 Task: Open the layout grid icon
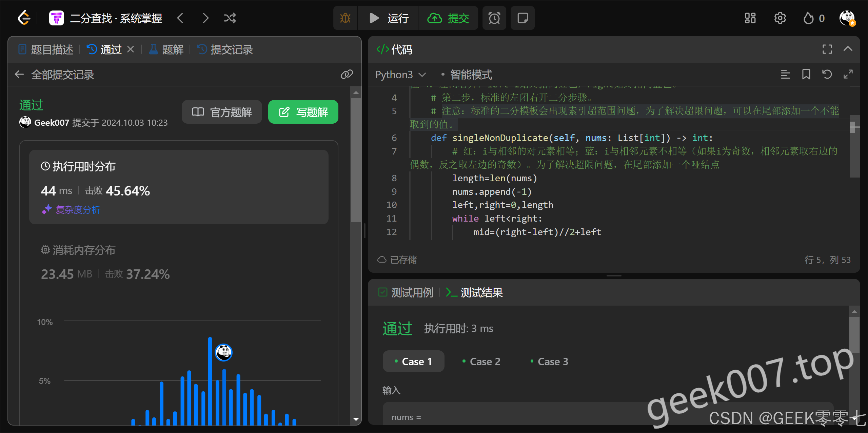click(750, 18)
